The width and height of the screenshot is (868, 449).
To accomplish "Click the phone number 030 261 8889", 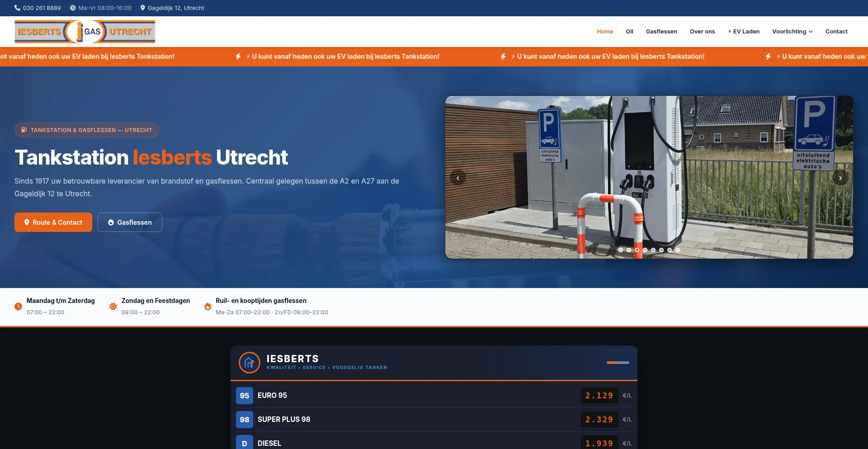I will pyautogui.click(x=42, y=8).
